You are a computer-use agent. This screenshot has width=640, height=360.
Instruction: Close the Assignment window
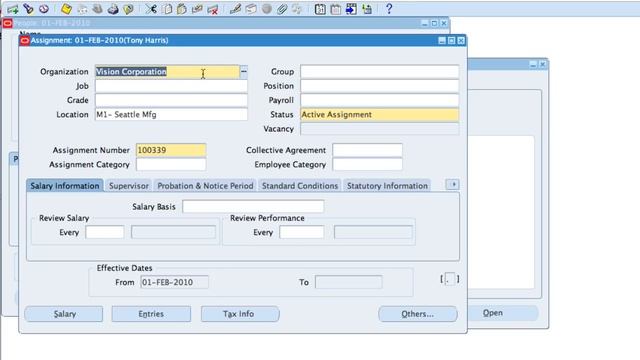[x=461, y=40]
